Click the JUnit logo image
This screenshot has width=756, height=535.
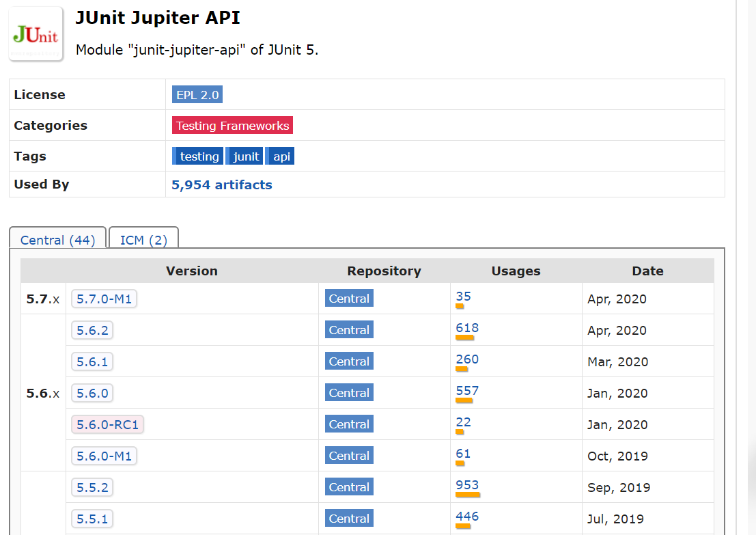[x=36, y=34]
